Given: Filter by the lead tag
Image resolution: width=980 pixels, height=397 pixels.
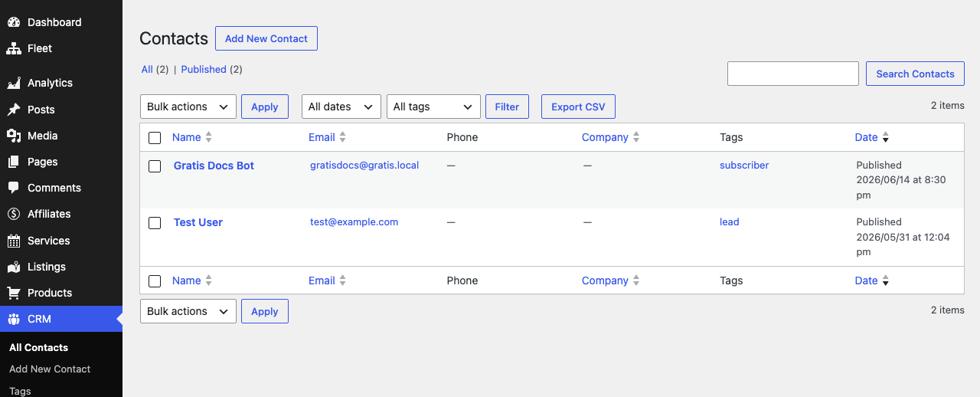Looking at the screenshot, I should (730, 221).
